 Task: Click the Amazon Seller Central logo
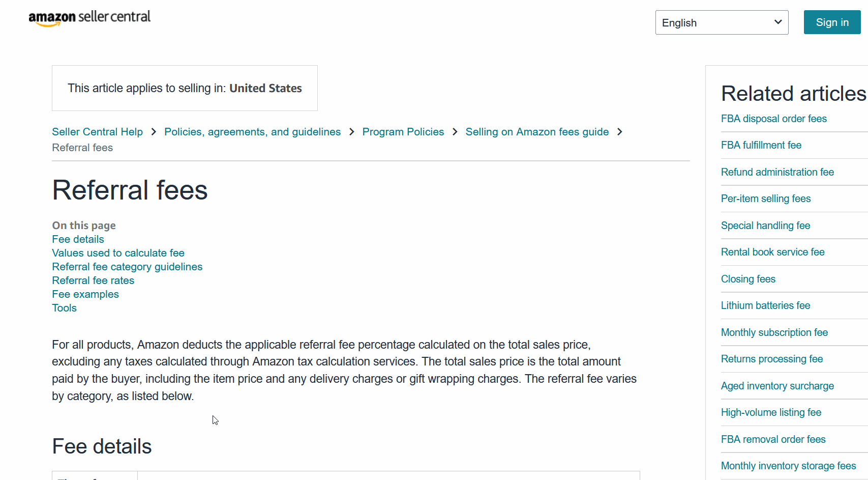(89, 18)
